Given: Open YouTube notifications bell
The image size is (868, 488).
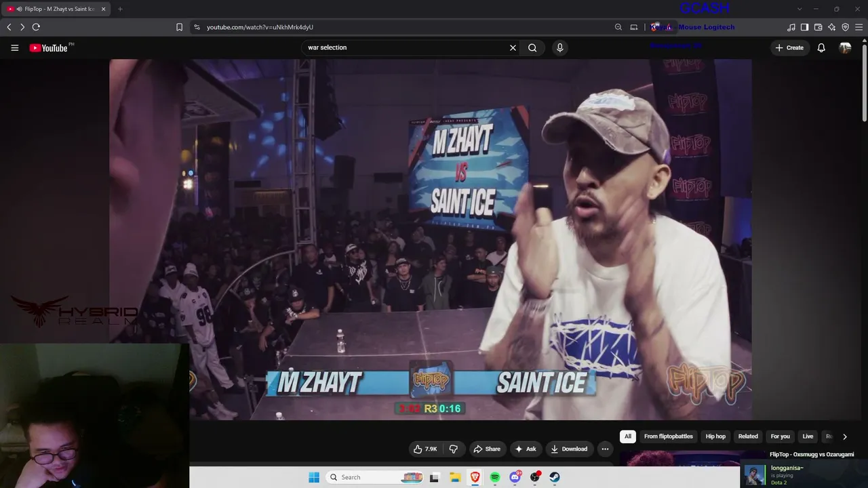Looking at the screenshot, I should (821, 47).
